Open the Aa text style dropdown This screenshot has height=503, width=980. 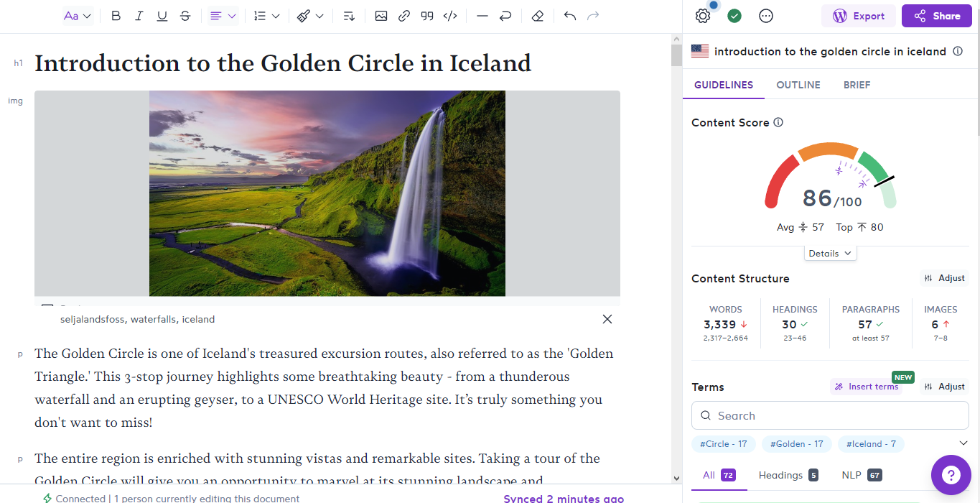[x=77, y=15]
